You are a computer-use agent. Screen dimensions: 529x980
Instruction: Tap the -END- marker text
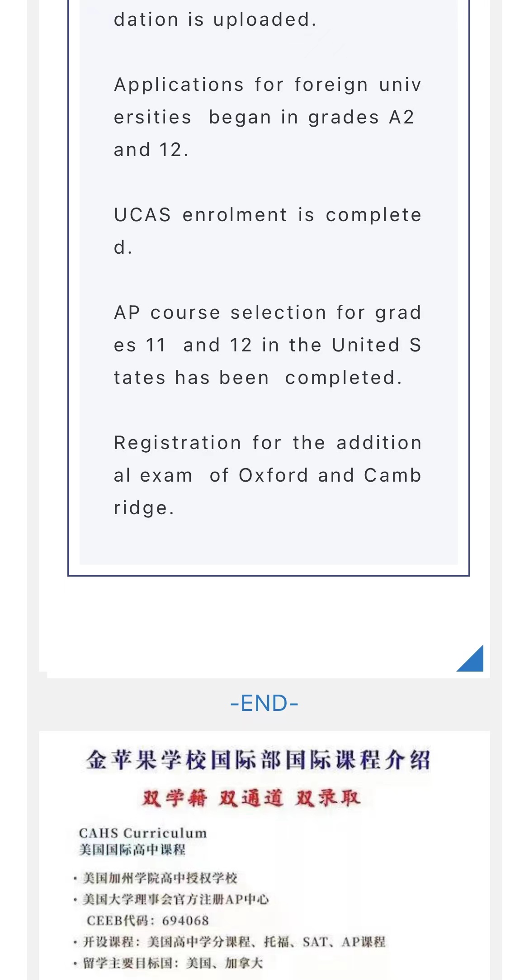(x=264, y=703)
